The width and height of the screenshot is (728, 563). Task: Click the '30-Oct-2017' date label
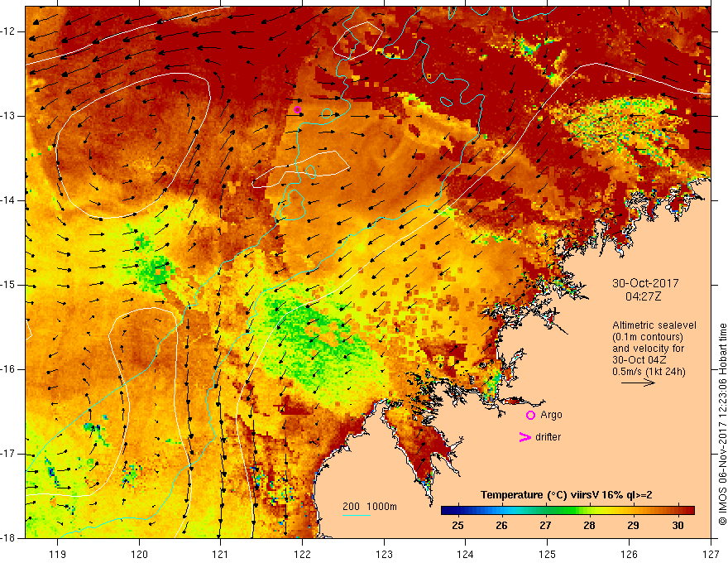[x=645, y=283]
